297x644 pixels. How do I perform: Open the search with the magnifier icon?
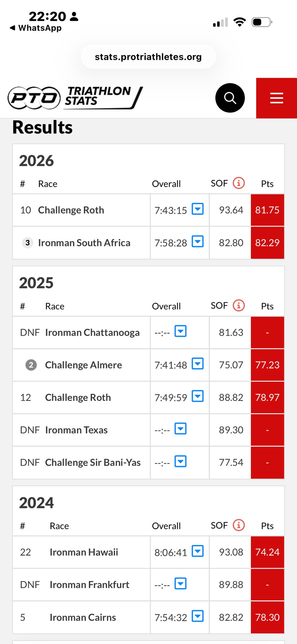pyautogui.click(x=230, y=98)
